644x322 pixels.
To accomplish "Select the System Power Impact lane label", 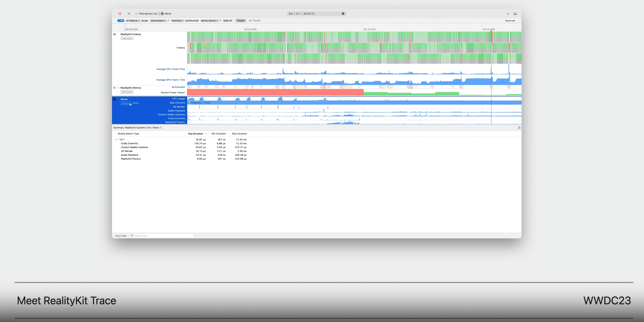I will 173,92.
